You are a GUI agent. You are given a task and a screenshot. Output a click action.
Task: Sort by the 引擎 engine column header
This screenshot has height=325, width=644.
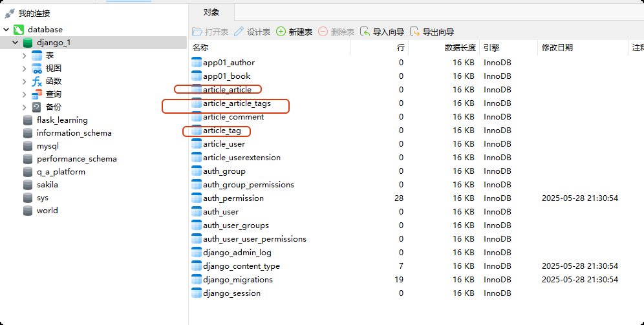[x=508, y=48]
